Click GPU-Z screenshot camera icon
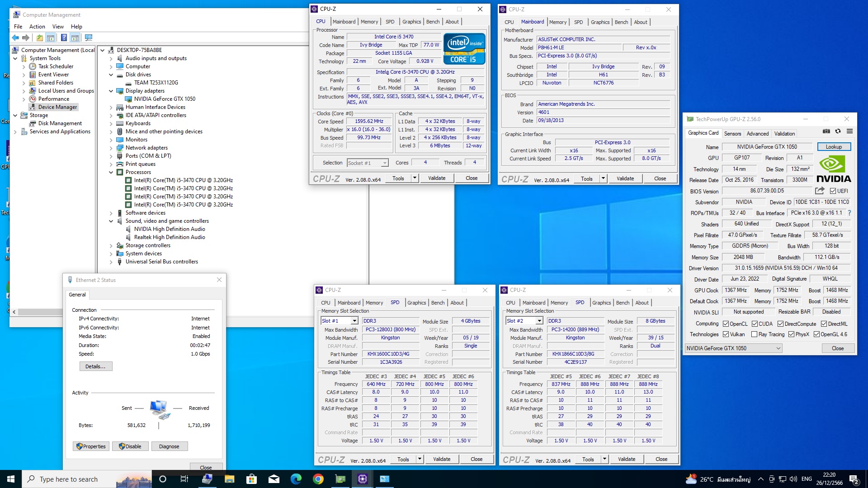The image size is (868, 488). 826,131
